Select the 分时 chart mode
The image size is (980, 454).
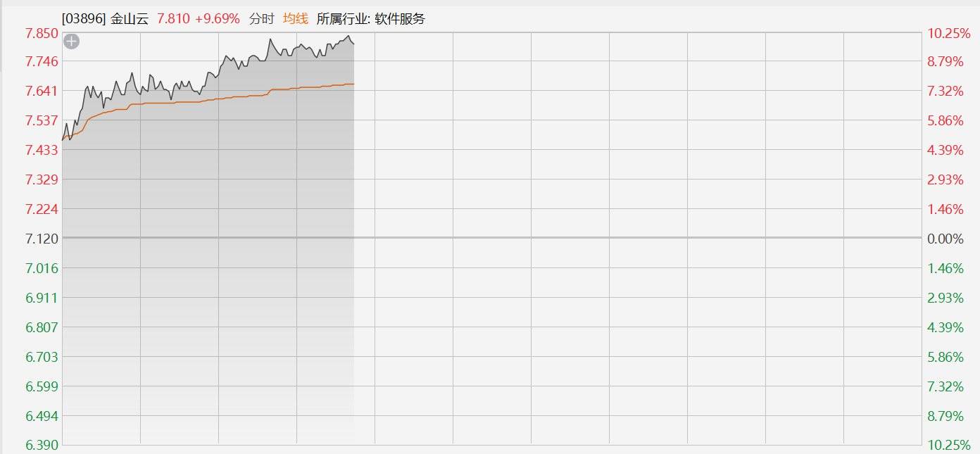point(262,19)
